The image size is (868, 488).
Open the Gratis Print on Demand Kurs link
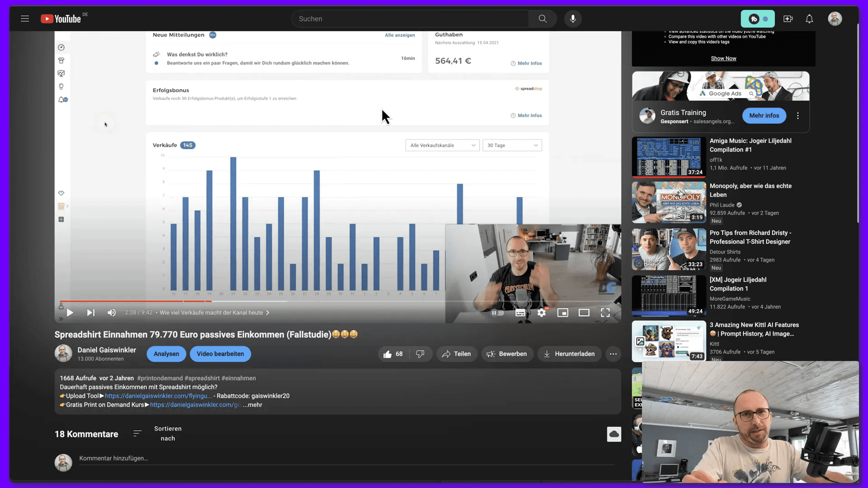(195, 405)
